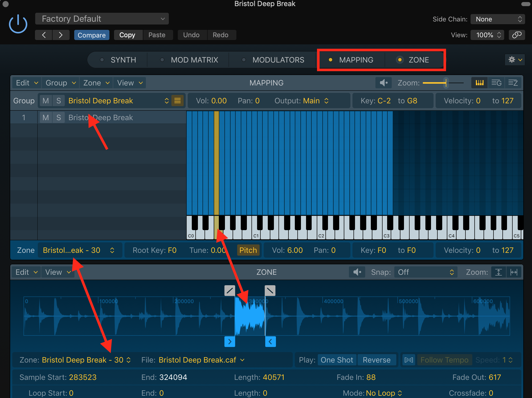Enable One Shot play mode
This screenshot has width=532, height=398.
click(337, 360)
